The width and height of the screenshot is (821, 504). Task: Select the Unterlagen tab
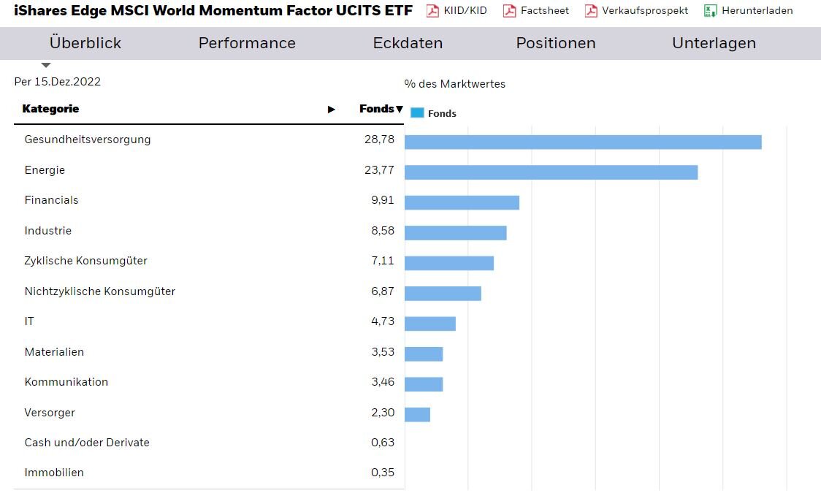pyautogui.click(x=714, y=43)
